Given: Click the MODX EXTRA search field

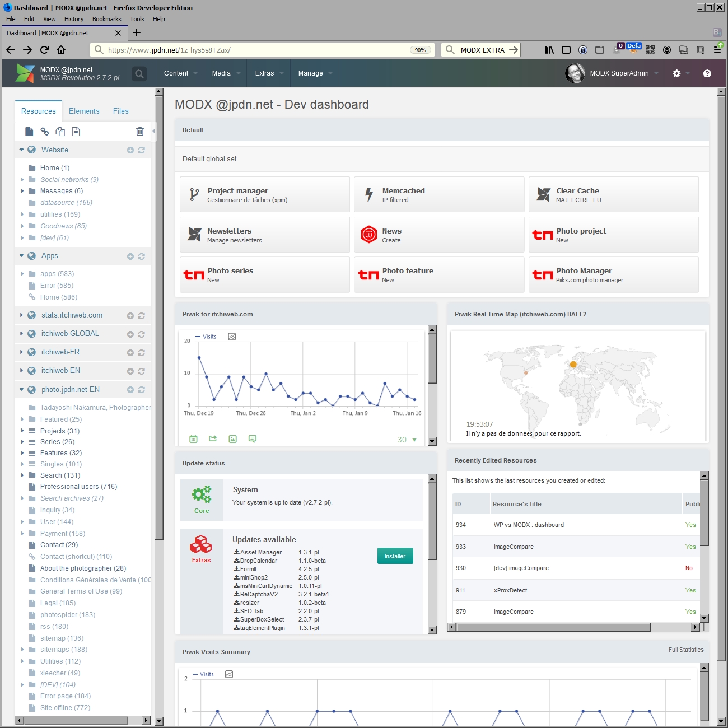Looking at the screenshot, I should coord(481,50).
